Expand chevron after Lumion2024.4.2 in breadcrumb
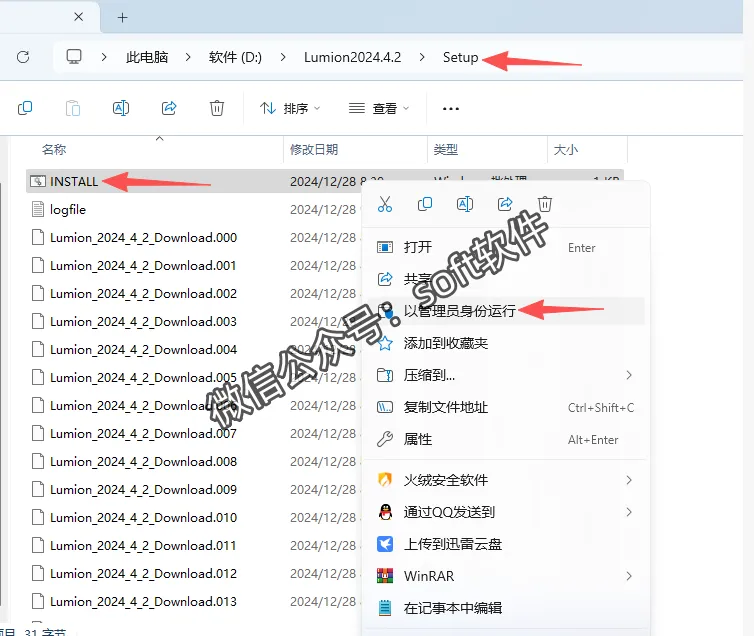 click(422, 57)
